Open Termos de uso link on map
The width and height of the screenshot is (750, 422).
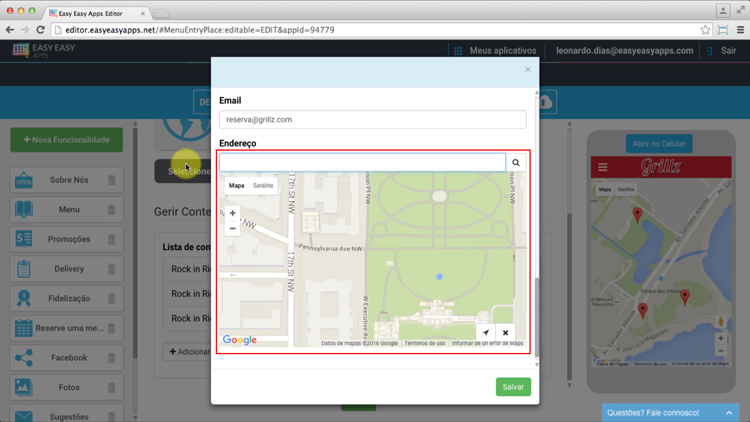coord(425,343)
